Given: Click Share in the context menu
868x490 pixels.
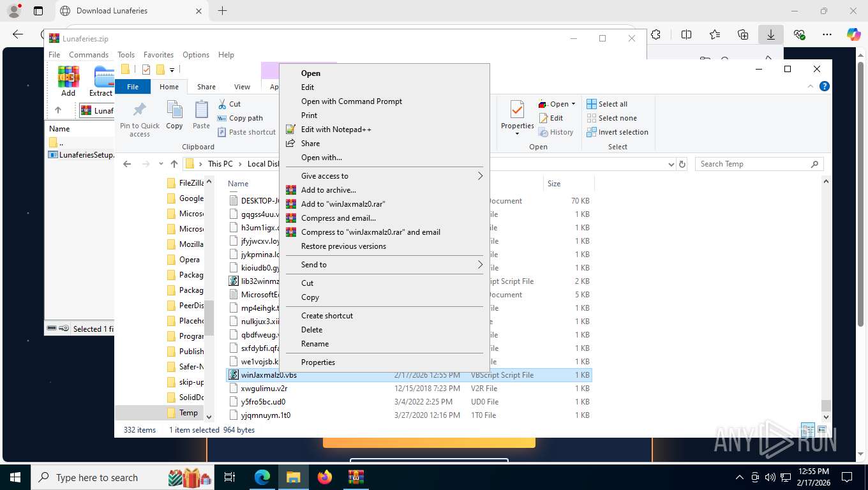Looking at the screenshot, I should (x=310, y=144).
